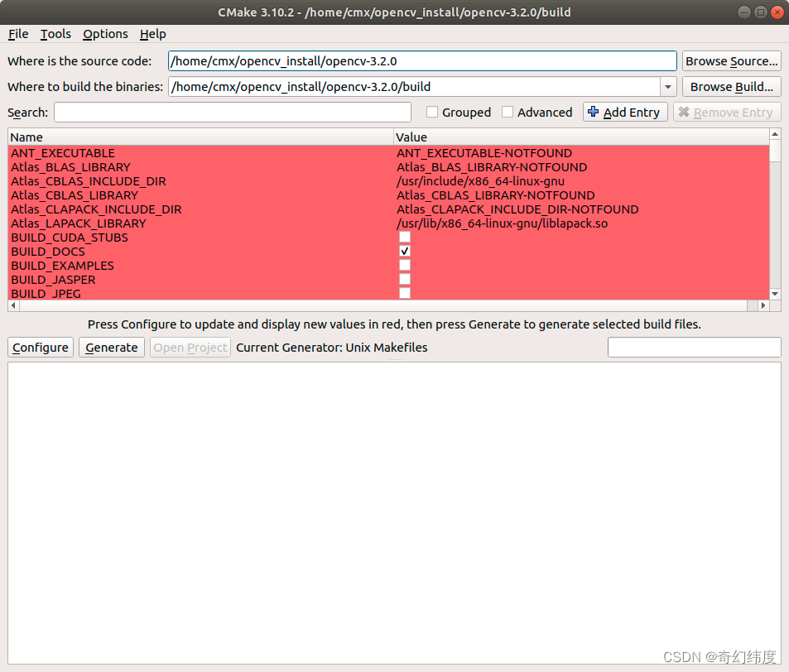Select the BUILD_DOCS entry name
The width and height of the screenshot is (789, 672).
[48, 252]
